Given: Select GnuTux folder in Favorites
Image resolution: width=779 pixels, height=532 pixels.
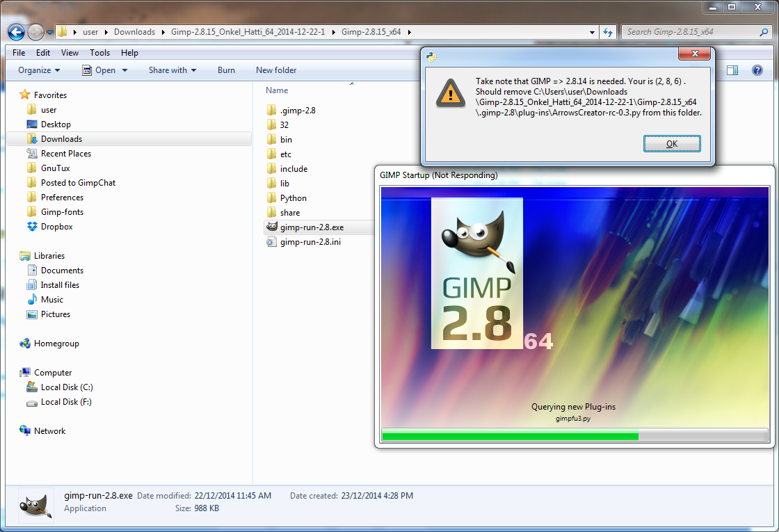Looking at the screenshot, I should pos(55,168).
